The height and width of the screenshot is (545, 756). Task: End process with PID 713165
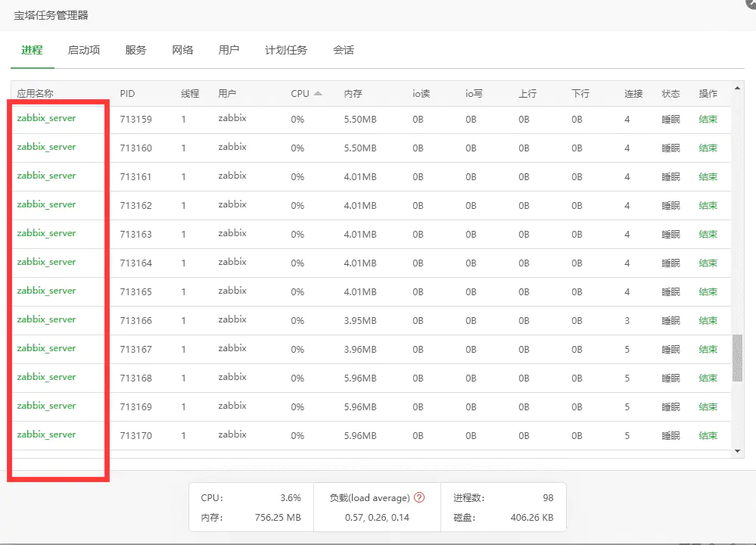[708, 291]
